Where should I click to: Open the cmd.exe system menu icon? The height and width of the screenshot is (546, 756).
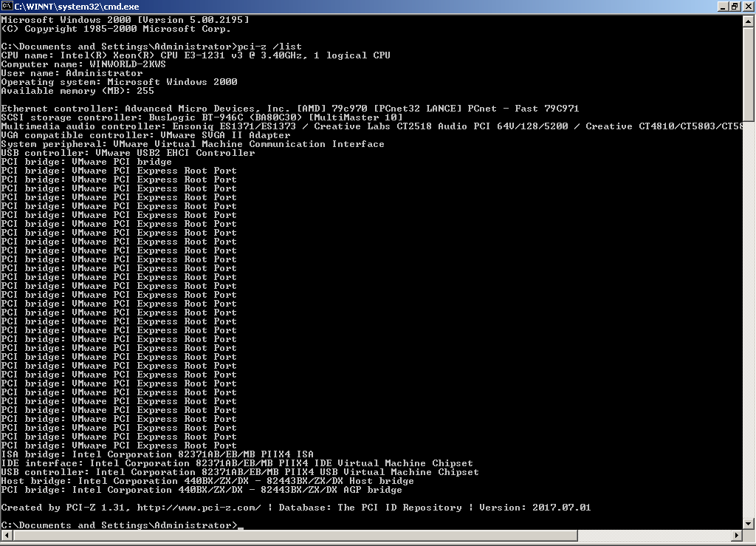pos(7,6)
